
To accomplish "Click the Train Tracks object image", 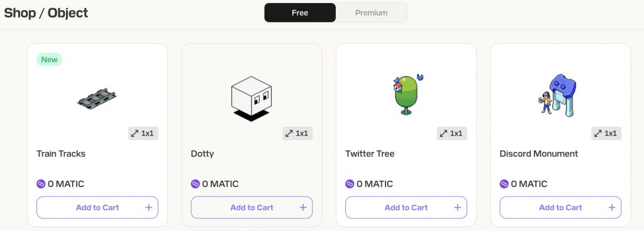I will click(x=97, y=99).
